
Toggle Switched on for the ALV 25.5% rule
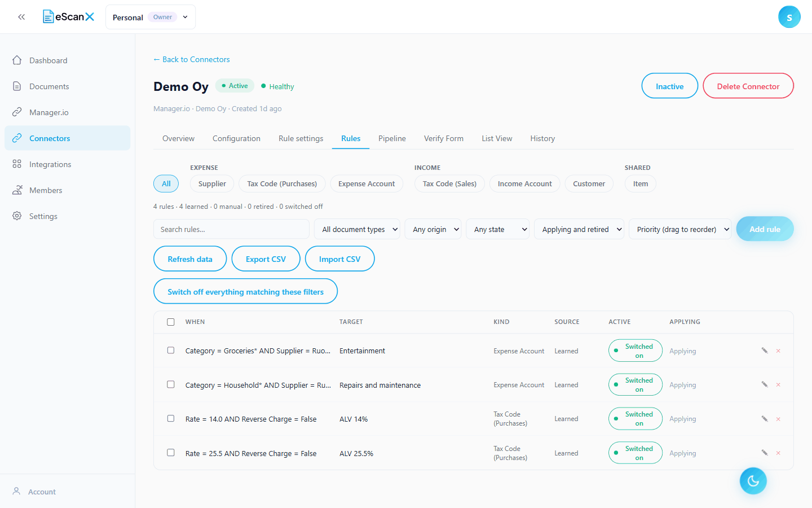pyautogui.click(x=636, y=453)
